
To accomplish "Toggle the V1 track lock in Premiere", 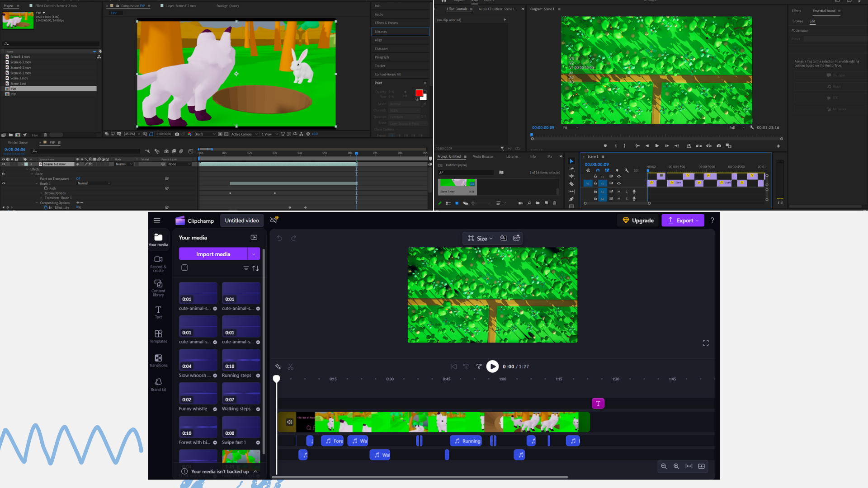I will click(x=595, y=183).
